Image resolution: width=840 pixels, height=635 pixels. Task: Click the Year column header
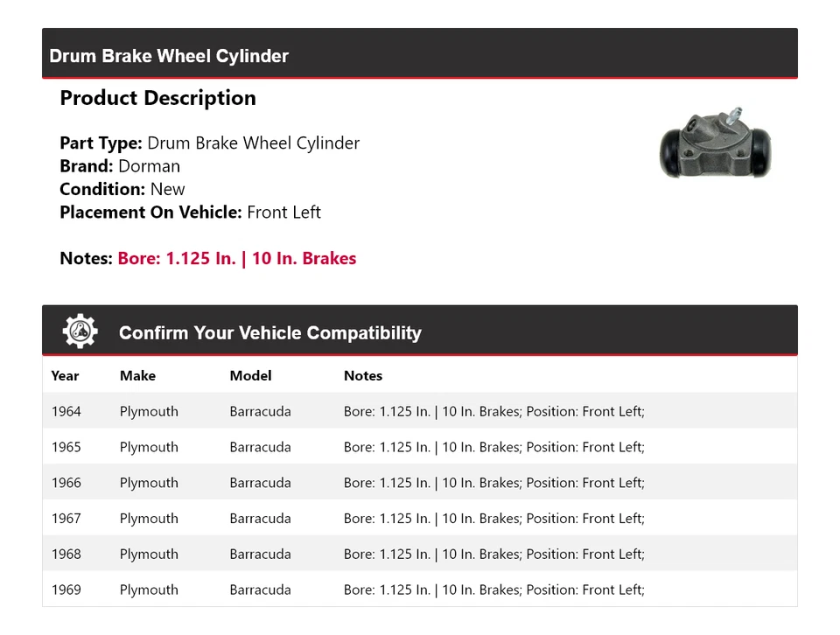tap(65, 376)
